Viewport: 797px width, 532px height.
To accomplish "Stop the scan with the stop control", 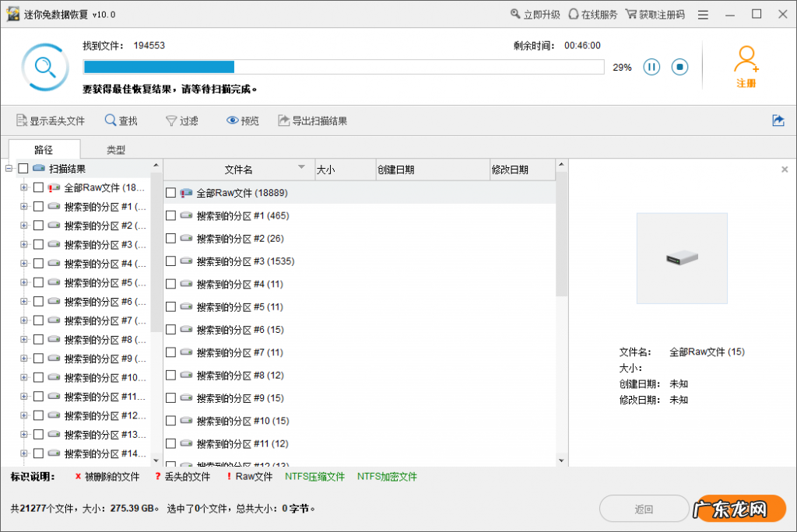I will coord(679,67).
